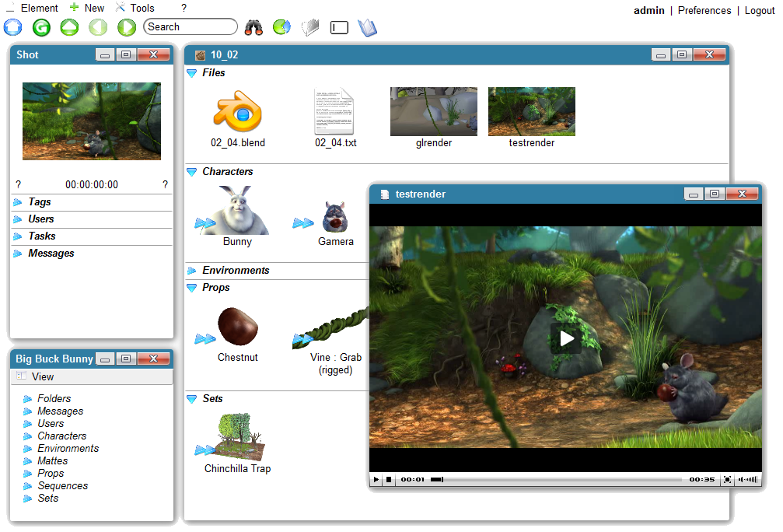Play the testrender video with center button
This screenshot has width=783, height=532.
[566, 338]
